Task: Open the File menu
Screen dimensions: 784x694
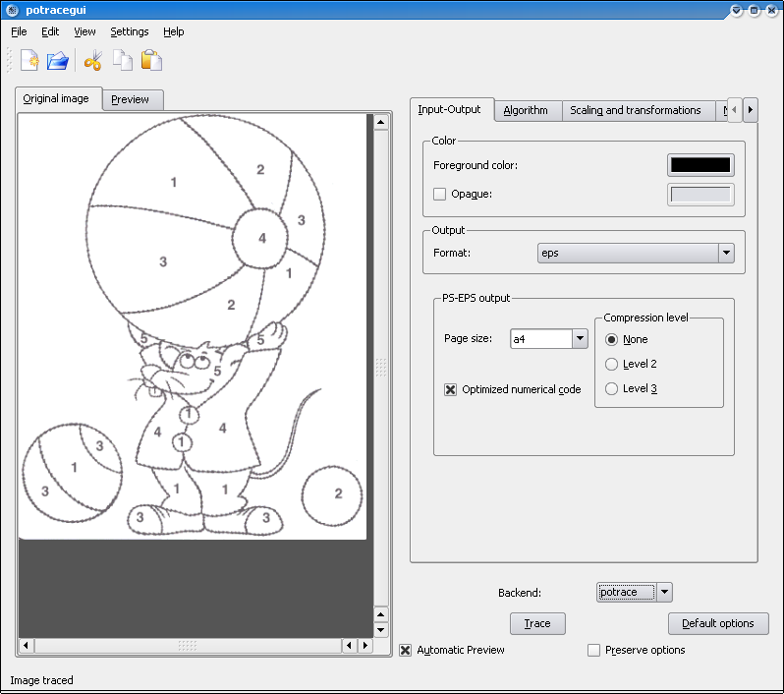Action: pyautogui.click(x=19, y=32)
